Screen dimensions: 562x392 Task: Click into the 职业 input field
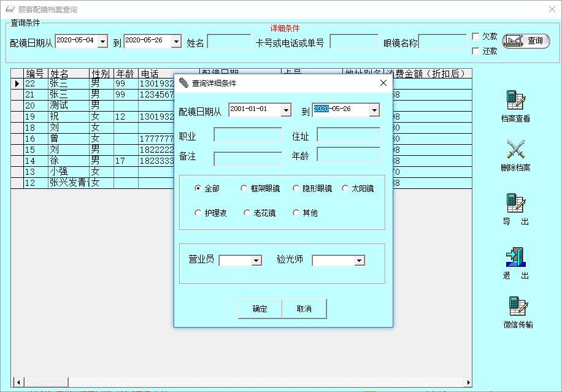pos(247,135)
